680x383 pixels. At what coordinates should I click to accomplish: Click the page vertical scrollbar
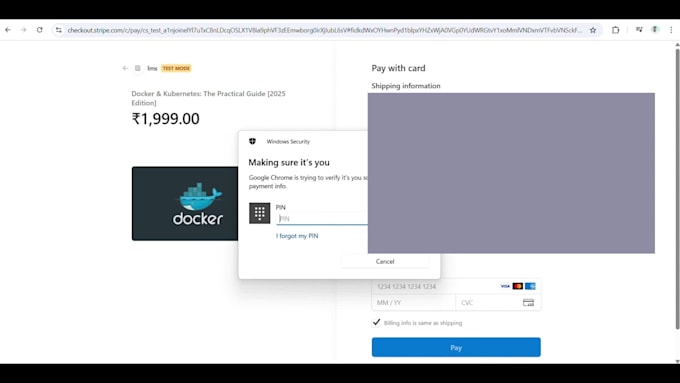point(677,189)
